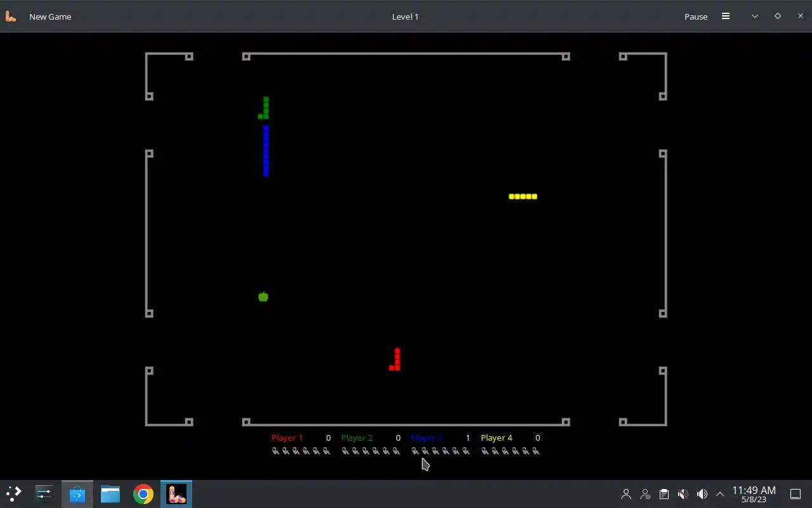Expand hidden system tray icons
Screen dimensions: 812x508
click(720, 494)
